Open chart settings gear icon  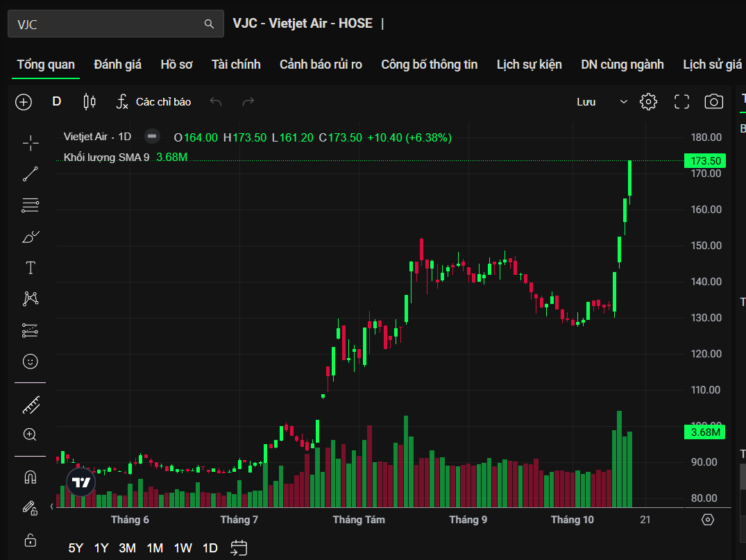pos(648,102)
